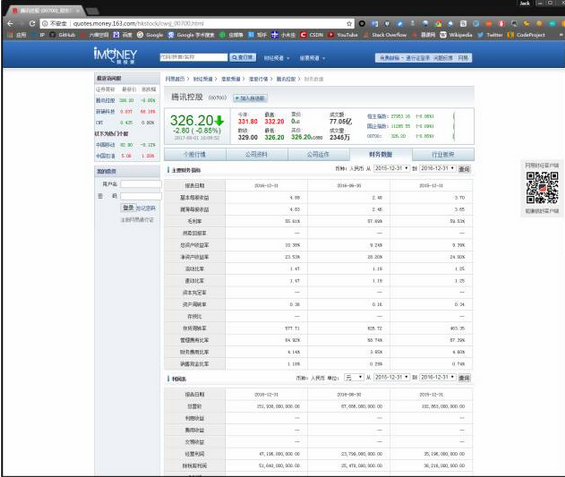This screenshot has height=477, width=565.
Task: Switch to the 公司运作 tab
Action: 319,154
